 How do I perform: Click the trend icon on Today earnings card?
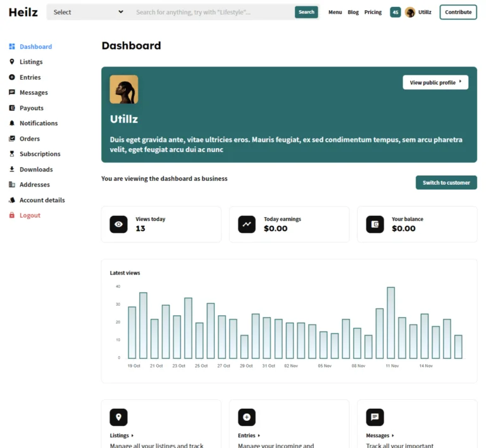pos(247,224)
